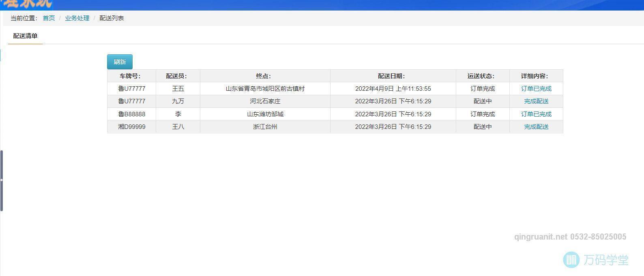644x276 pixels.
Task: Click 完成配送 for 王八 row
Action: pyautogui.click(x=536, y=127)
